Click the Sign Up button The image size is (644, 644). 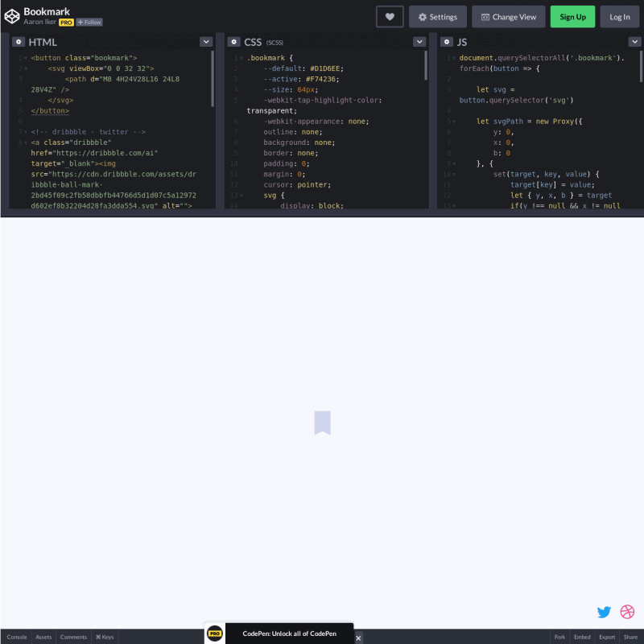[x=572, y=17]
